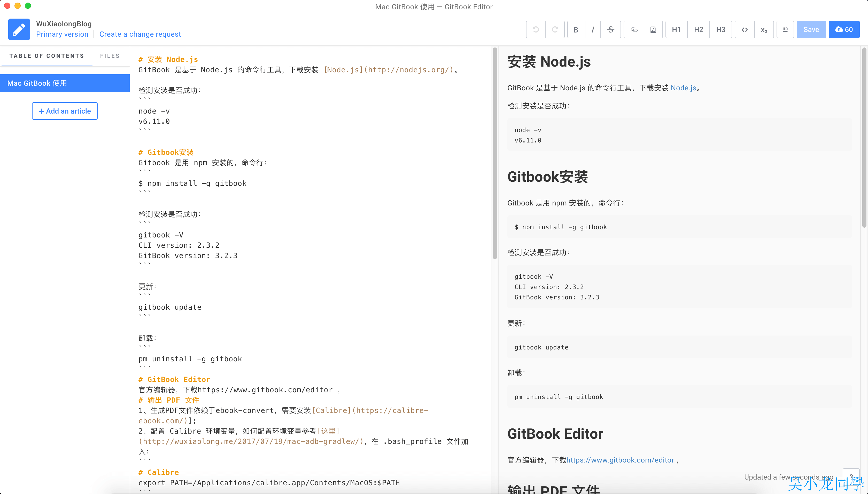Click the '# Calibre' line in the editor
Screen dimensions: 868x494
click(x=159, y=472)
